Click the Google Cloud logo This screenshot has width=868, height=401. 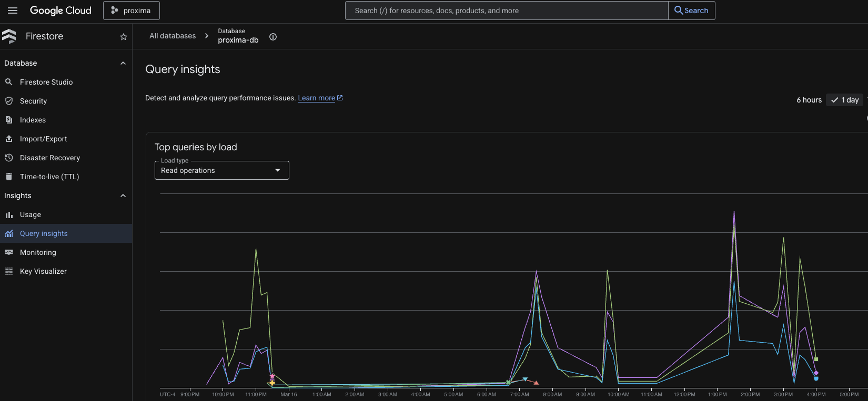pyautogui.click(x=60, y=11)
